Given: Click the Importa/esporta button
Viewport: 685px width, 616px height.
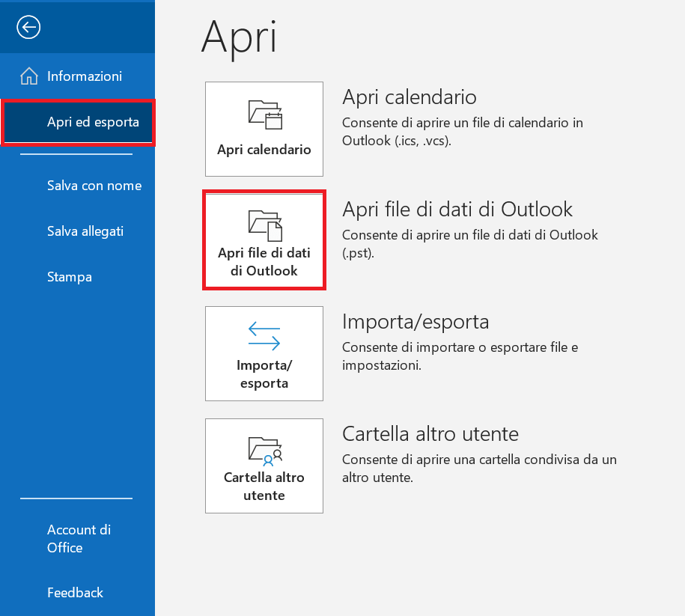Looking at the screenshot, I should click(264, 353).
